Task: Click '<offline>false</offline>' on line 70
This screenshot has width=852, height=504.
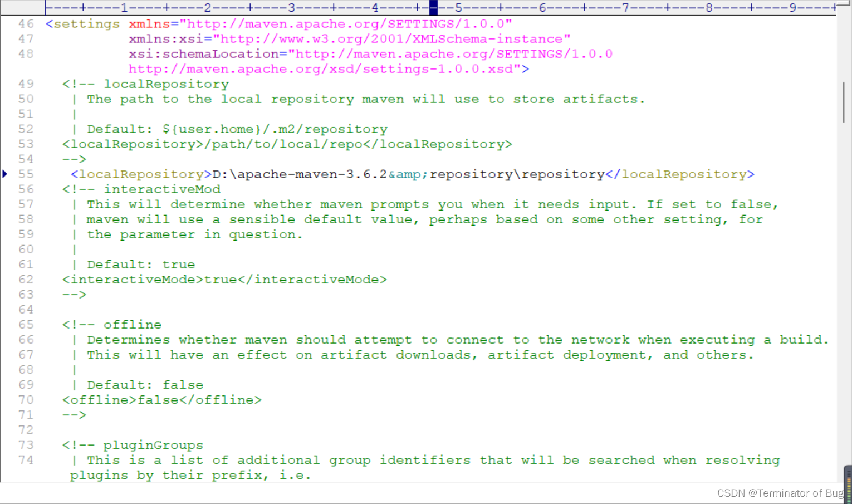Action: [x=162, y=400]
